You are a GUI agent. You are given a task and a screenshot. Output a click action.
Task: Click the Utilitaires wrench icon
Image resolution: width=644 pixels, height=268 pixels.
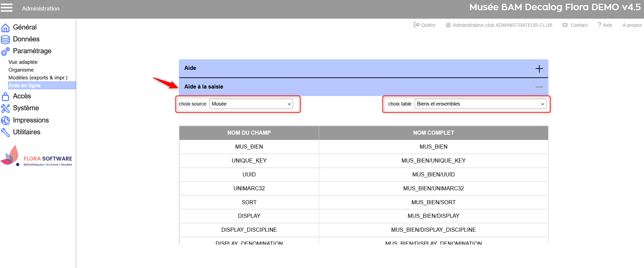pyautogui.click(x=5, y=132)
